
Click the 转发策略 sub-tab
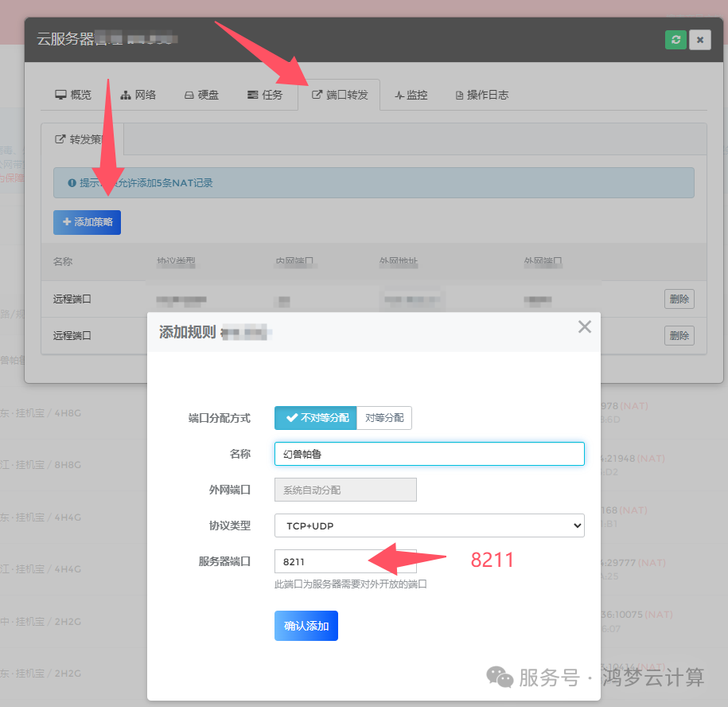click(82, 139)
